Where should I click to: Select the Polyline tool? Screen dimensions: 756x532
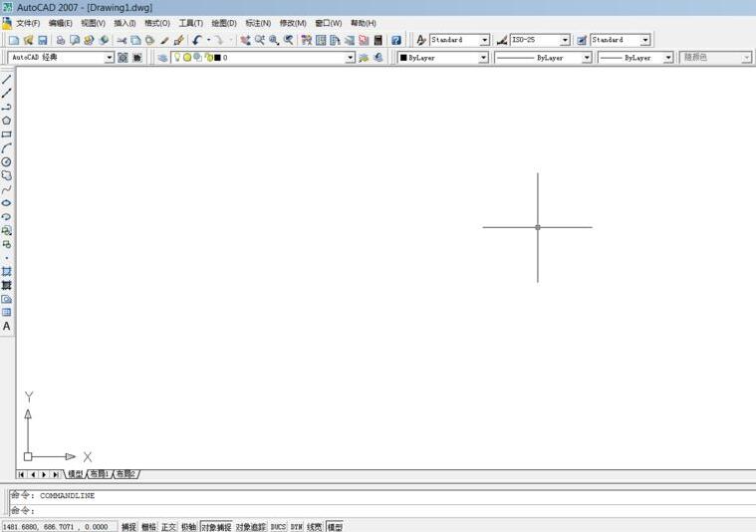7,107
